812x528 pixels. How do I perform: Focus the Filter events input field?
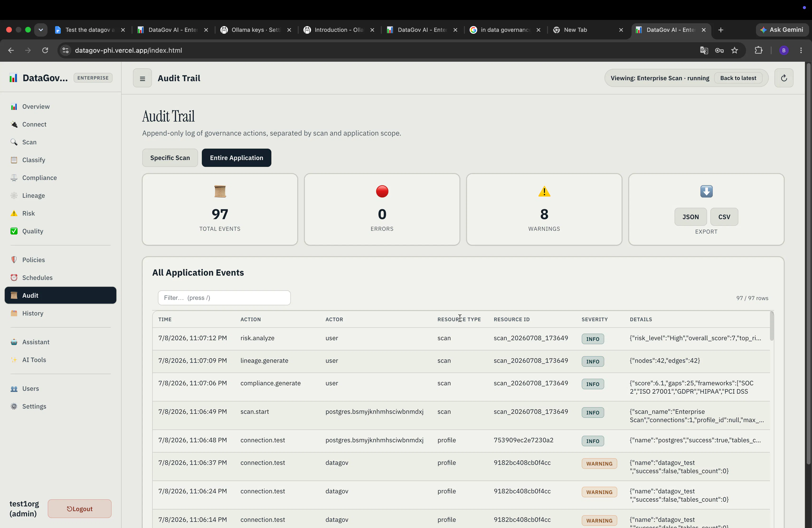224,298
